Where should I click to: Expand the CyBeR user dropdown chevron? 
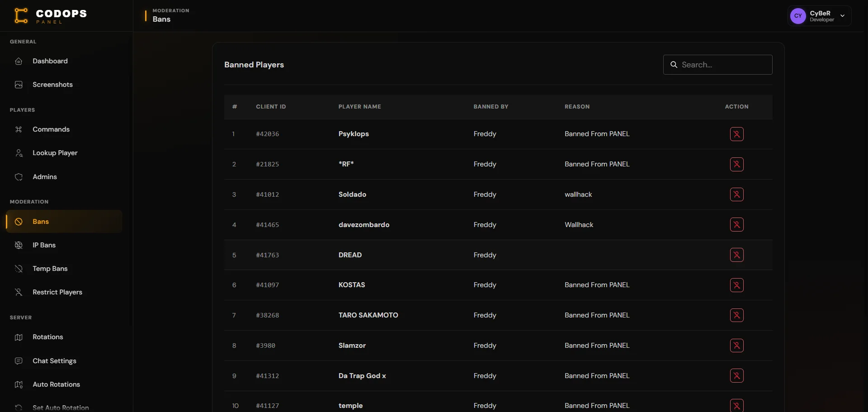842,16
